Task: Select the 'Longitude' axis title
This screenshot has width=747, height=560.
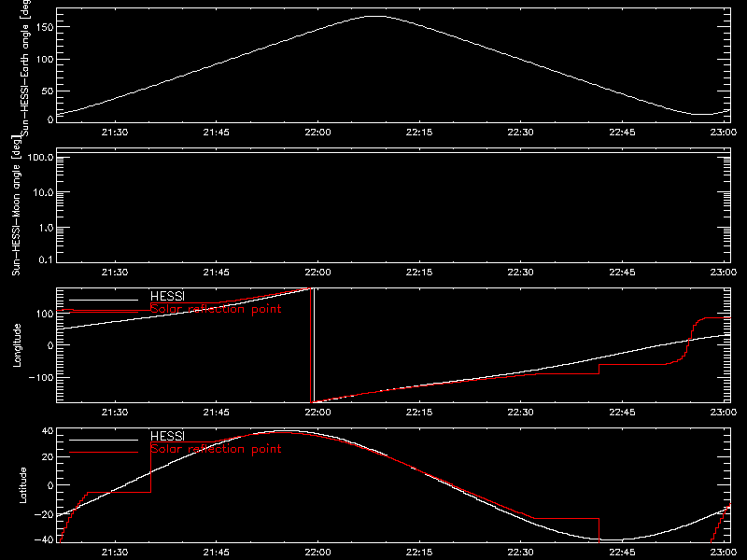Action: coord(17,345)
